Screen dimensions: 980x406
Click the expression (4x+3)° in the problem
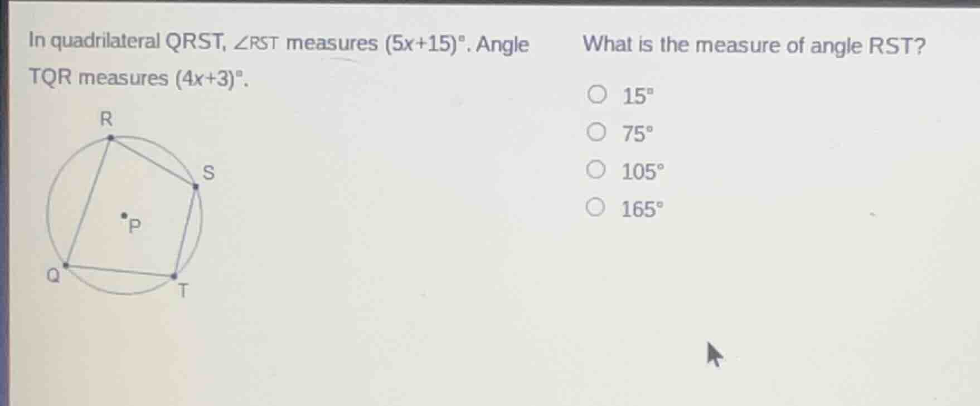click(208, 77)
